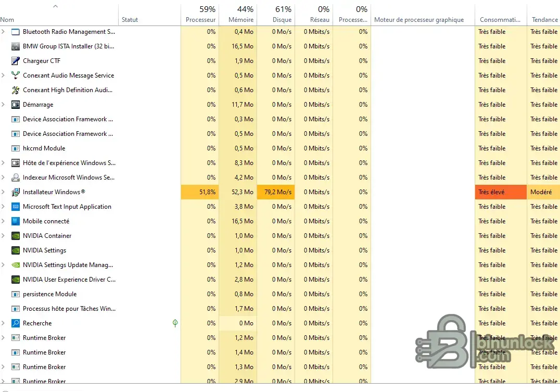Image resolution: width=560 pixels, height=392 pixels.
Task: Sort by the Processeur column header
Action: tap(200, 14)
